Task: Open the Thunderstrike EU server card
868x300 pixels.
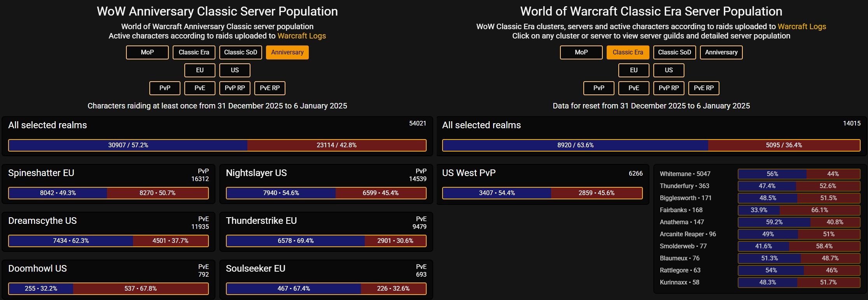Action: (326, 232)
